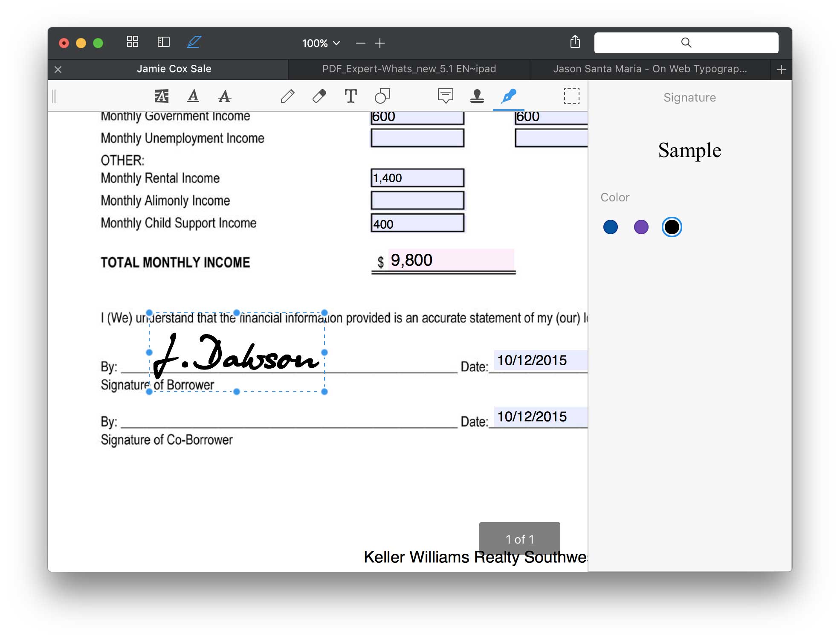Zoom in with plus button

pos(380,43)
